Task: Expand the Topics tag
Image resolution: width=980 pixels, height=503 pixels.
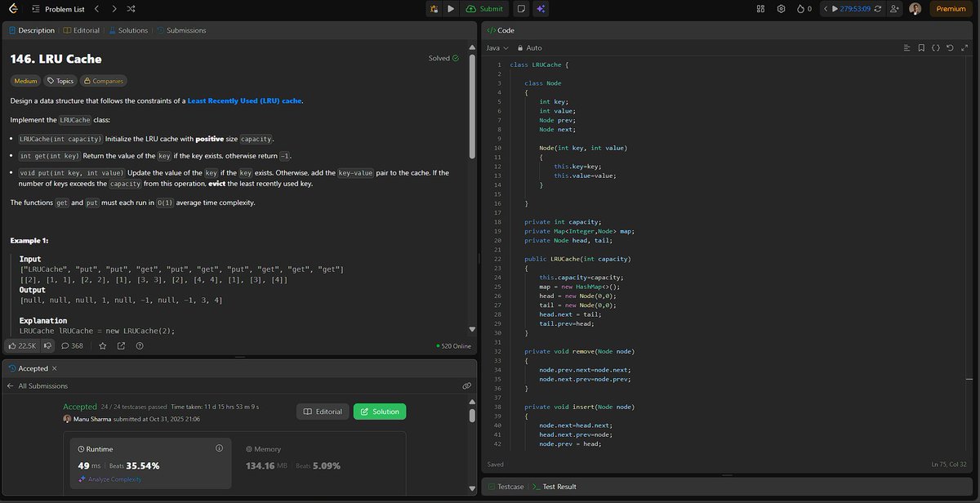Action: click(x=60, y=81)
